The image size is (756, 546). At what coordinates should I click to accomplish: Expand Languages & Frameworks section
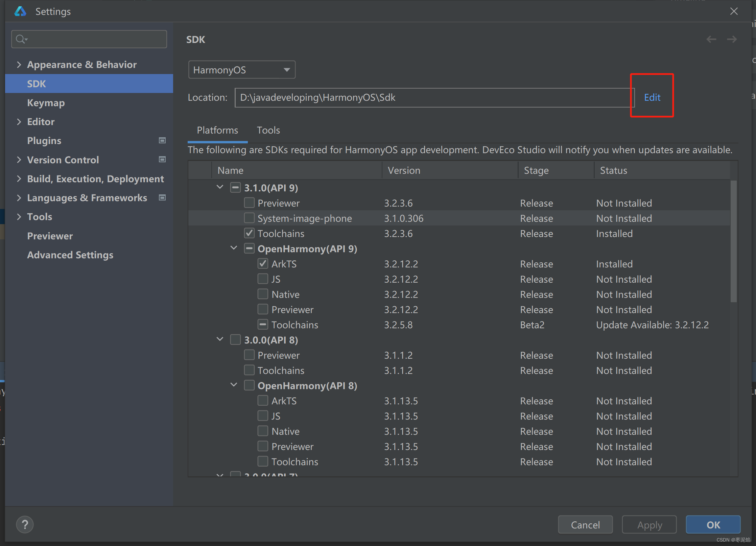(x=19, y=197)
